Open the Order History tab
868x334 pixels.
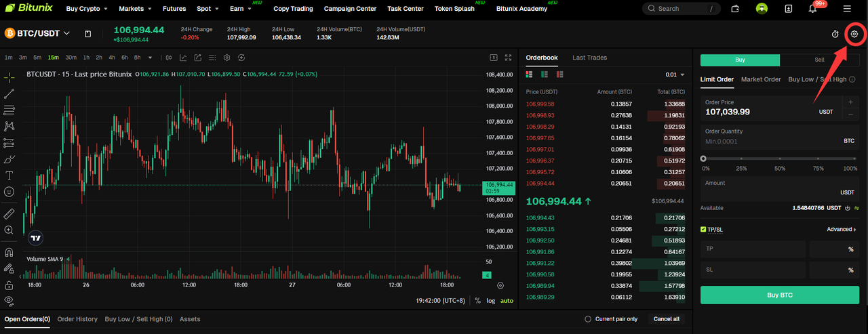(77, 319)
